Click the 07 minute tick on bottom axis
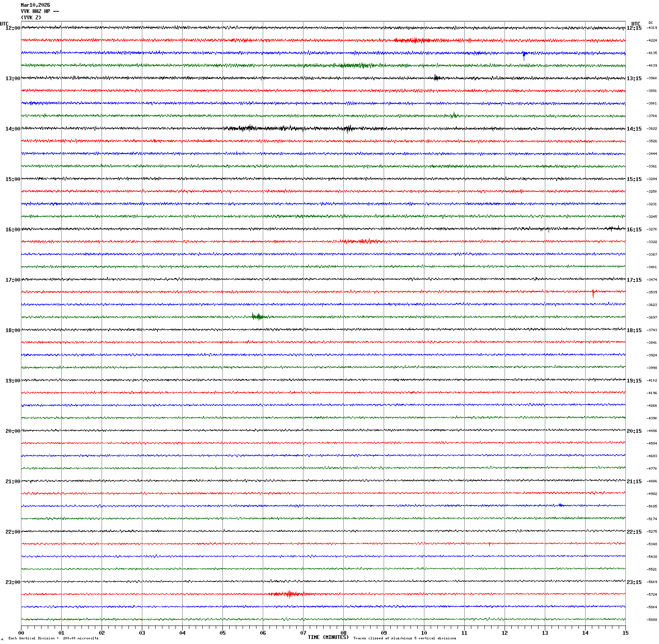This screenshot has width=659, height=644. coord(303,633)
